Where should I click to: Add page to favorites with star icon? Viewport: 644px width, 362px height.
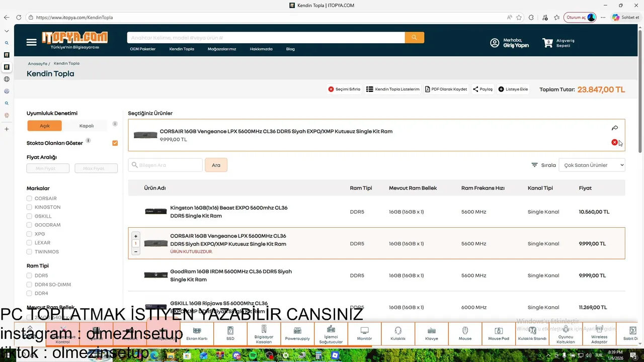point(519,17)
